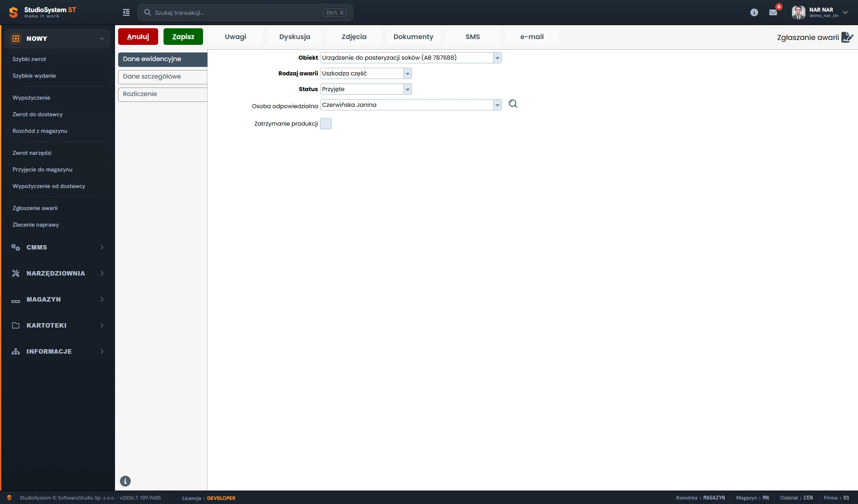Open the Rodzaj awarii dropdown arrow
The height and width of the screenshot is (504, 858).
point(407,74)
